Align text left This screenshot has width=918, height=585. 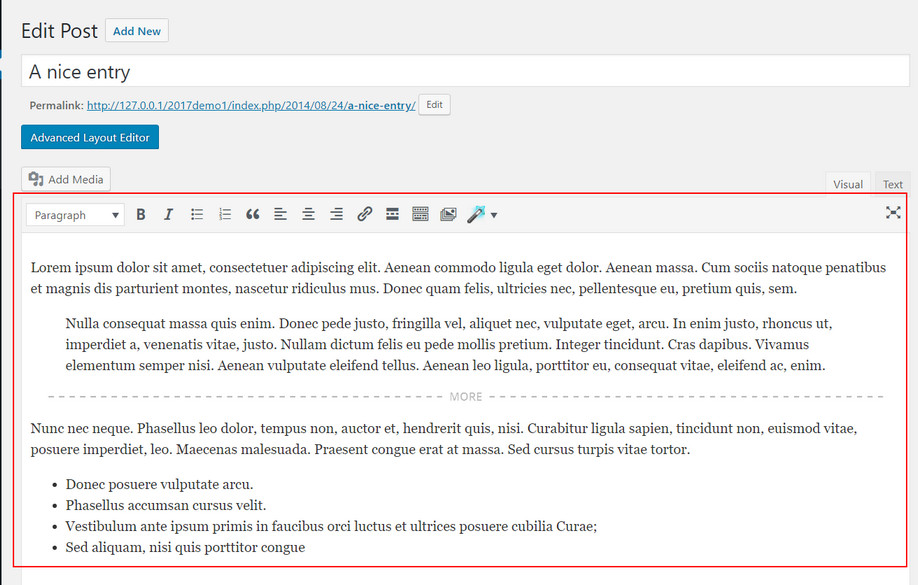280,214
